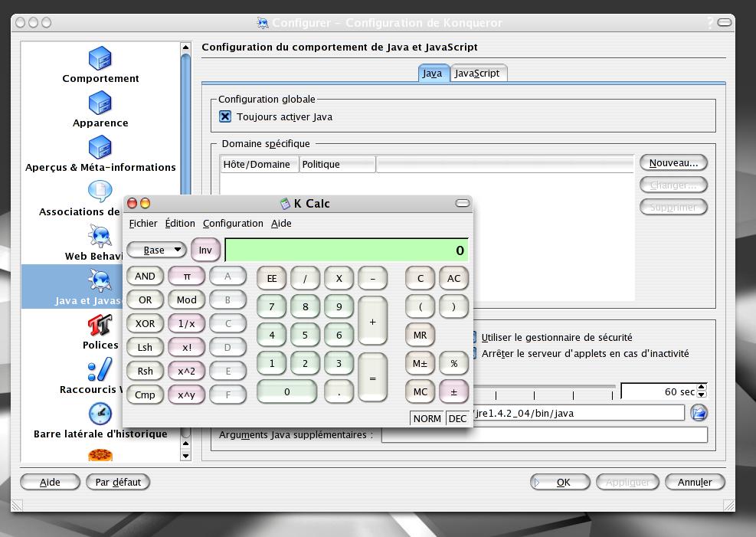Click the M± memory button
Image resolution: width=756 pixels, height=537 pixels.
coord(421,363)
